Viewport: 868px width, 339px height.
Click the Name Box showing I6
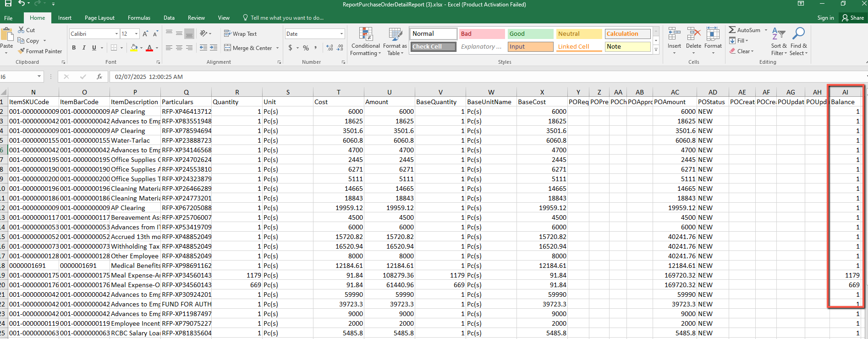21,77
